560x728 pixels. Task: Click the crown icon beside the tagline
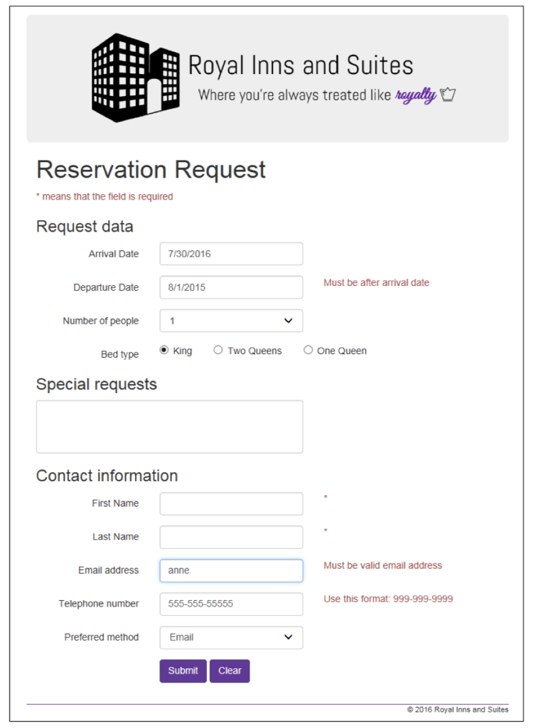pyautogui.click(x=447, y=93)
